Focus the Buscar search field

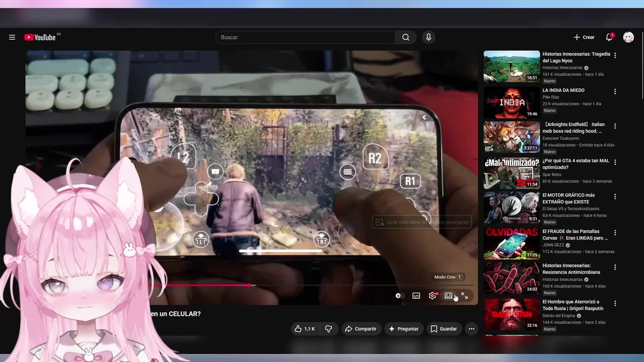(305, 37)
